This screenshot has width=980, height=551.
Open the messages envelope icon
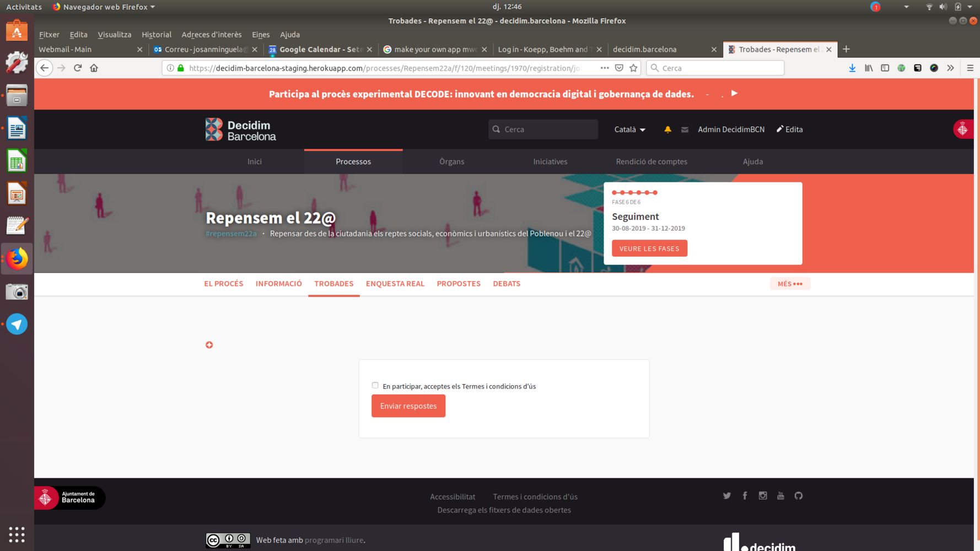[x=685, y=129]
